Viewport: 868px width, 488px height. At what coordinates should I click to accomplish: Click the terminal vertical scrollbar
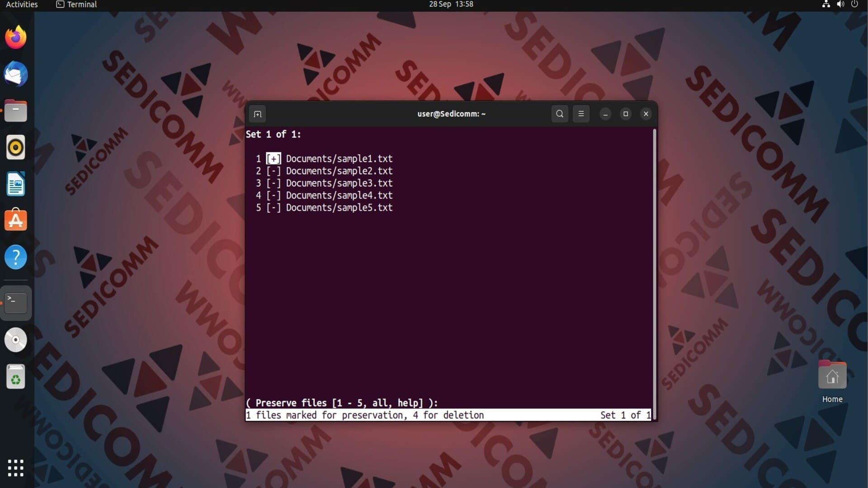654,274
